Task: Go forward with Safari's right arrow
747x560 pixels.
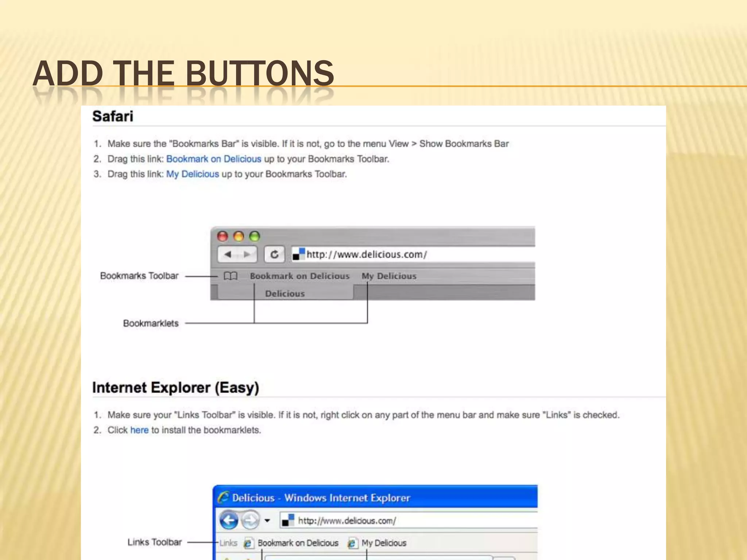Action: tap(247, 254)
